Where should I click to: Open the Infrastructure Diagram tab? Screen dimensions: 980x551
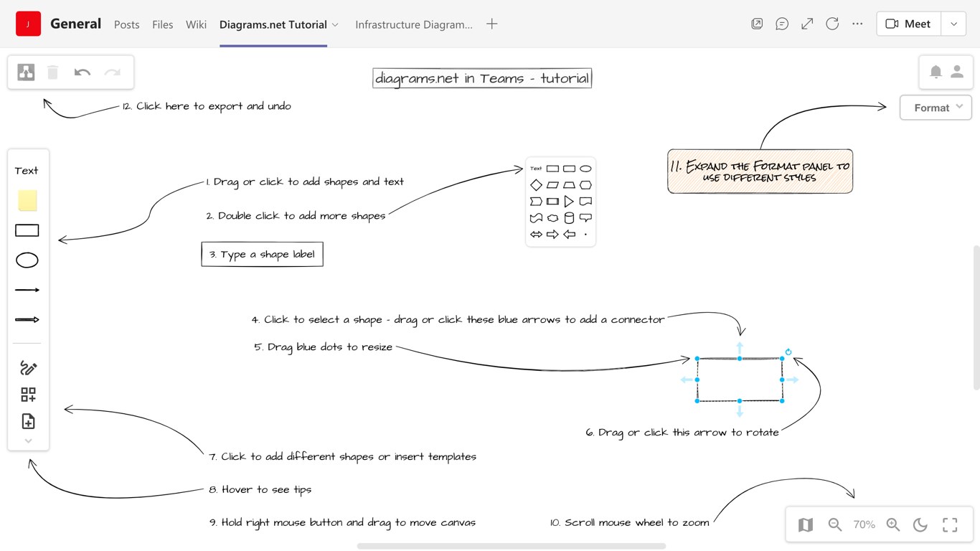[414, 24]
